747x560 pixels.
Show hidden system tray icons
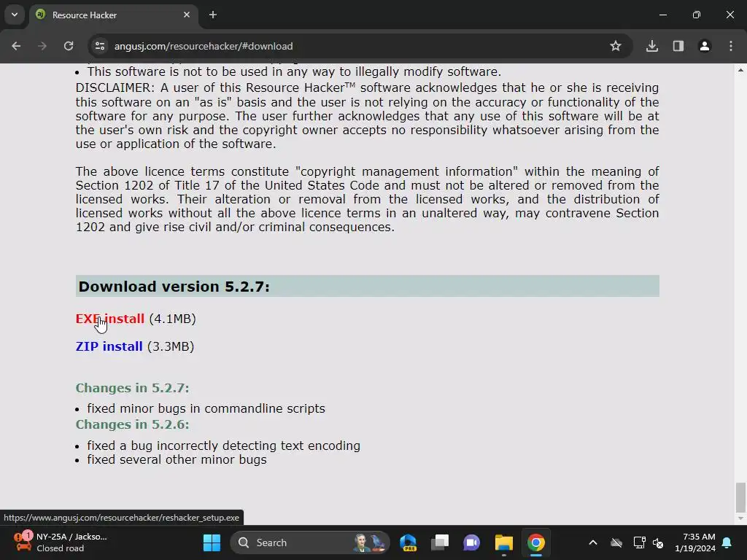pyautogui.click(x=592, y=542)
